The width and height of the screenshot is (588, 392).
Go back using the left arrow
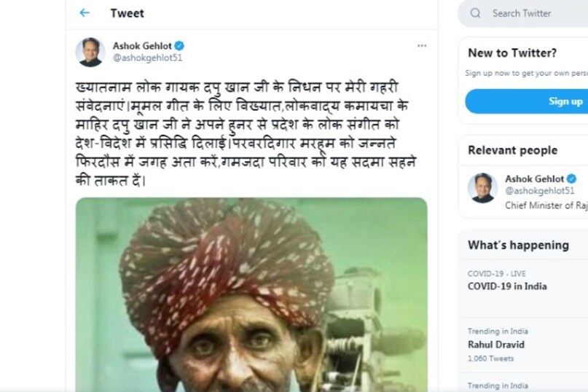[85, 13]
